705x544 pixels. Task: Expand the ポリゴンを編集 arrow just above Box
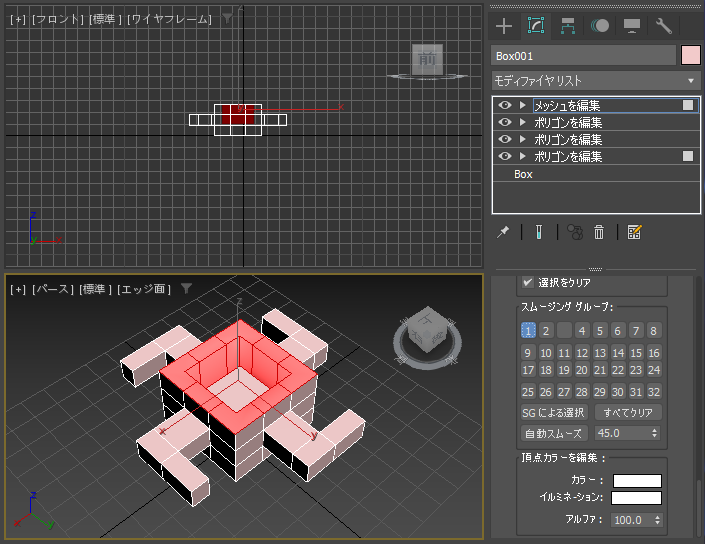coord(522,156)
